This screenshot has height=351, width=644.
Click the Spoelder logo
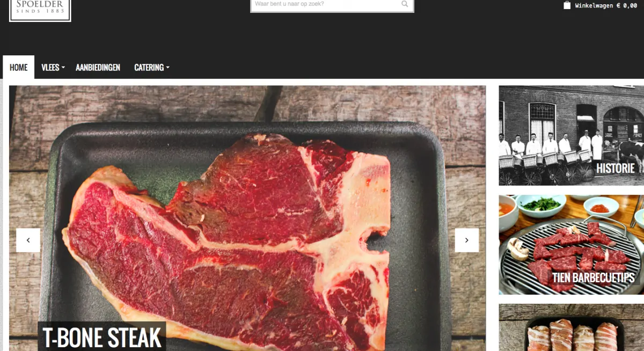tap(40, 10)
